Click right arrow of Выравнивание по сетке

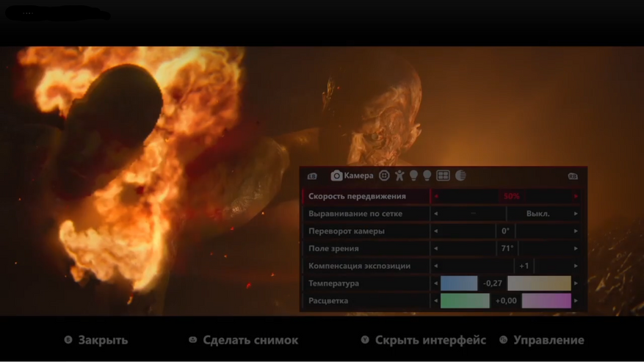[x=576, y=214]
